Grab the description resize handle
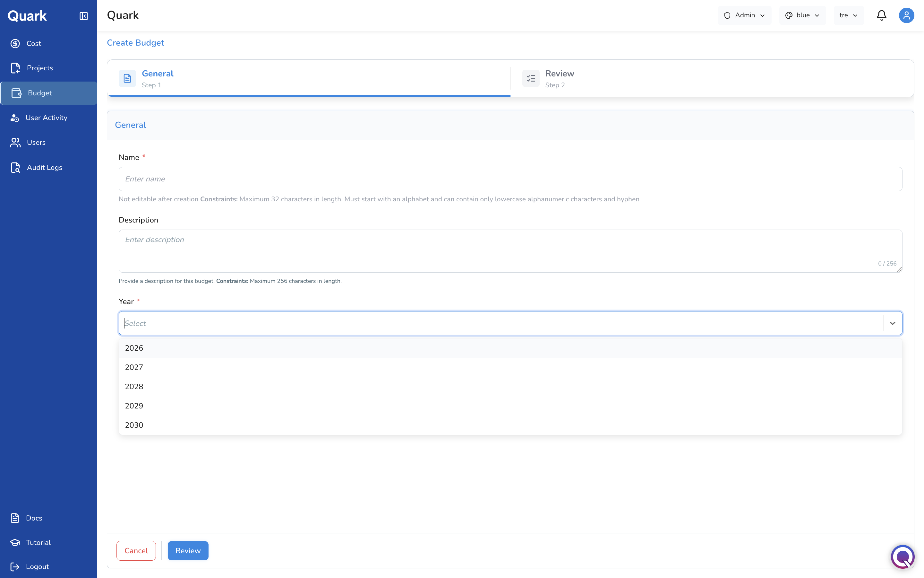The image size is (924, 578). coord(899,269)
